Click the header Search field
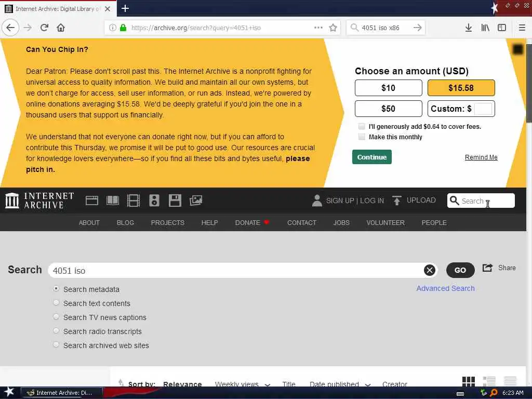This screenshot has width=532, height=399. pos(481,201)
